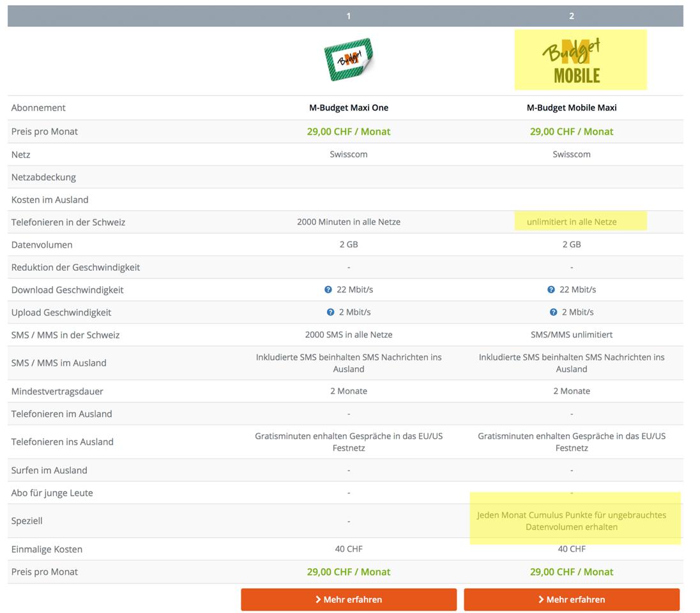
Task: Click the SMS / MMS im Ausland label
Action: [59, 363]
